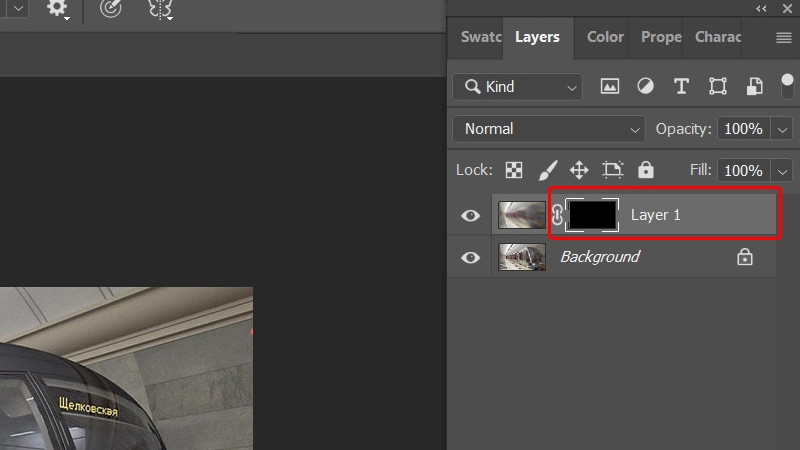This screenshot has width=800, height=450.
Task: Lock layer position
Action: [x=579, y=170]
